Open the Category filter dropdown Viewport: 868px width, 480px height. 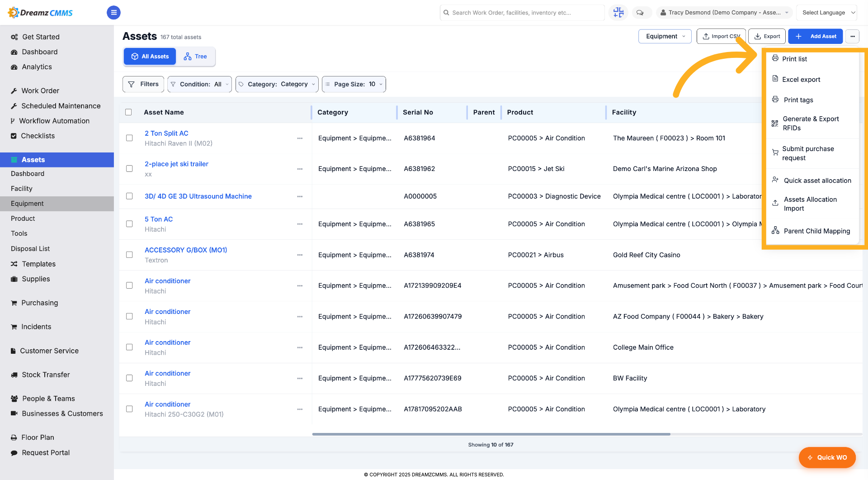pyautogui.click(x=277, y=84)
